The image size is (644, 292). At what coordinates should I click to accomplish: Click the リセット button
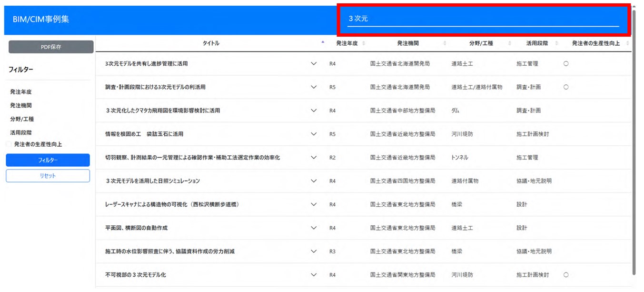click(48, 176)
